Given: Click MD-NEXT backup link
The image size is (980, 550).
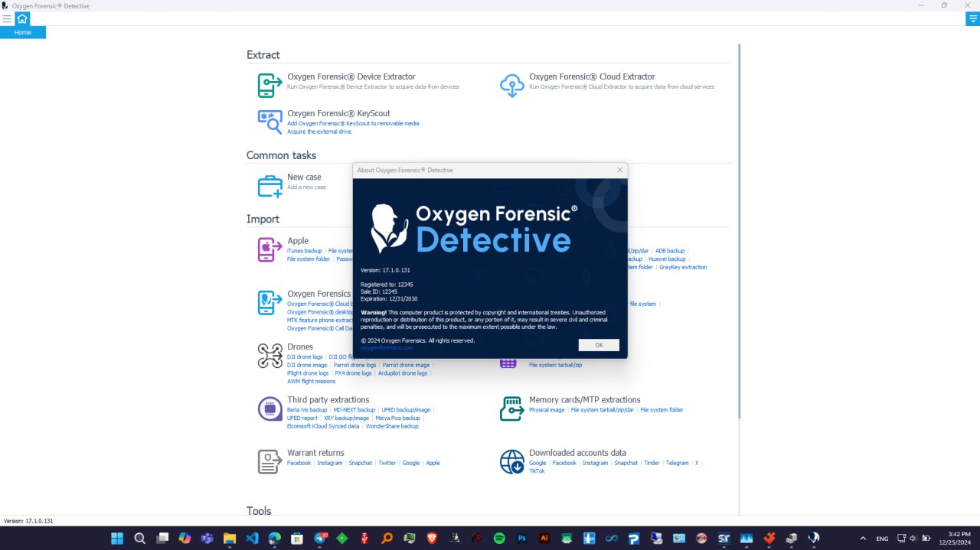Looking at the screenshot, I should click(x=354, y=410).
